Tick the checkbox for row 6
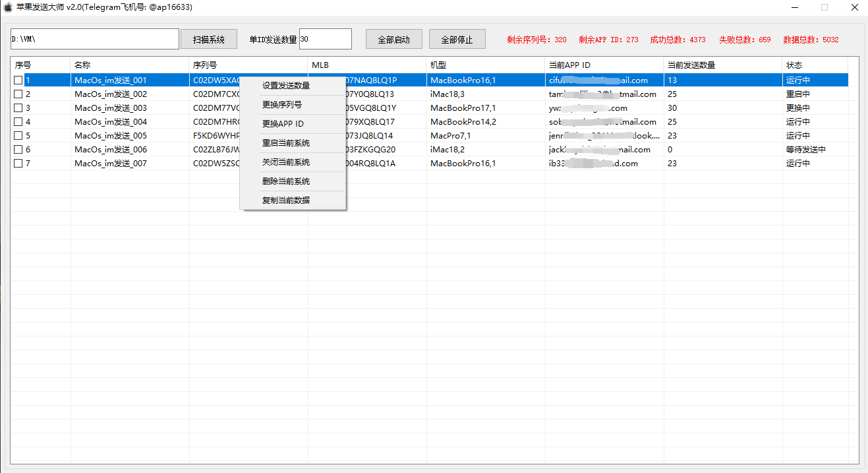The image size is (868, 473). coord(18,150)
